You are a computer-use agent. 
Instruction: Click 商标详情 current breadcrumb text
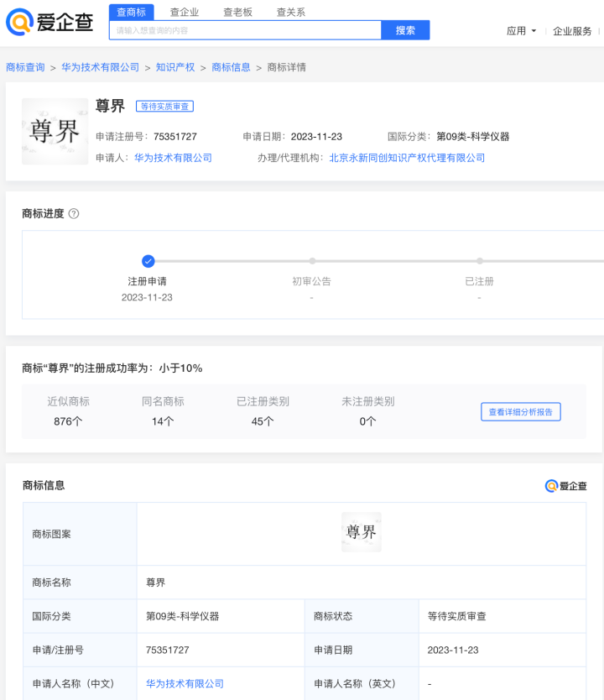point(287,67)
